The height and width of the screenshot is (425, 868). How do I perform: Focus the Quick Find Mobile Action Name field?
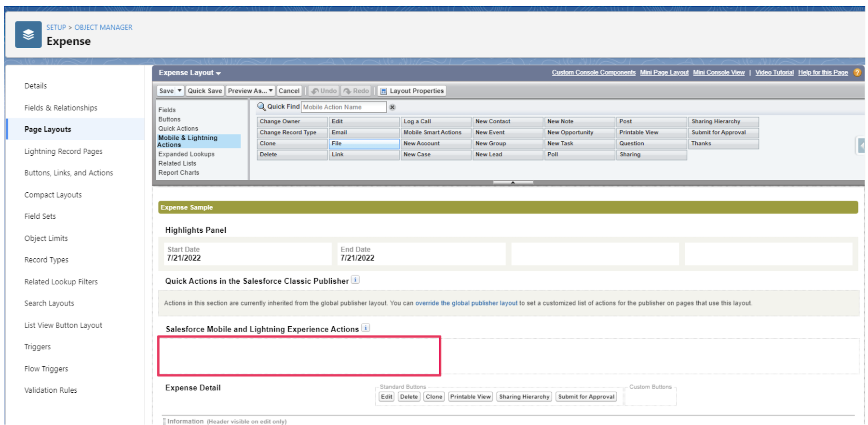[x=344, y=107]
